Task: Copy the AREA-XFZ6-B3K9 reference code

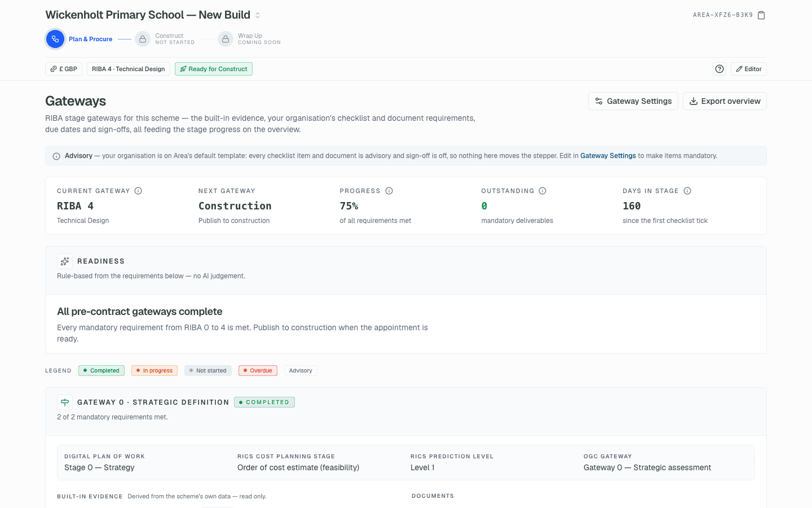Action: pos(761,15)
